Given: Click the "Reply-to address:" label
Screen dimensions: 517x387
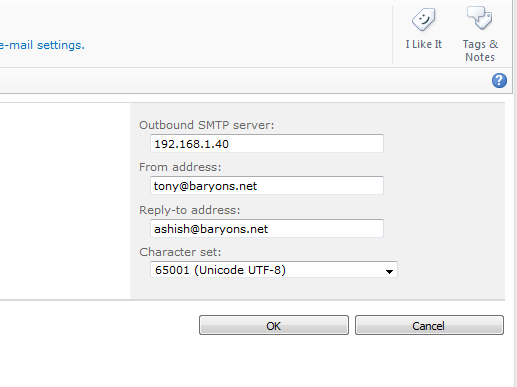Looking at the screenshot, I should pos(190,210).
